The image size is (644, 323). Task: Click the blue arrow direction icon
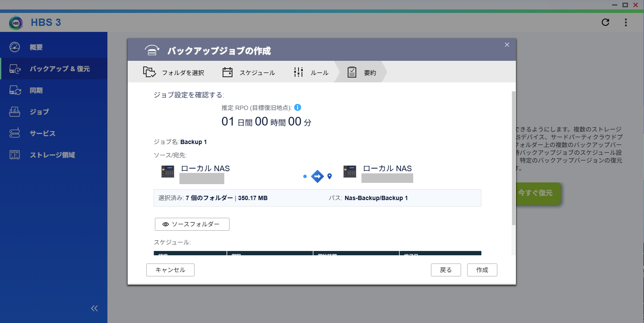(x=317, y=176)
